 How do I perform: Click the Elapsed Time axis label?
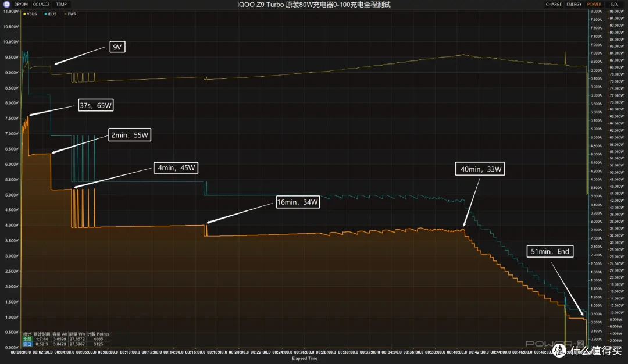click(x=304, y=358)
